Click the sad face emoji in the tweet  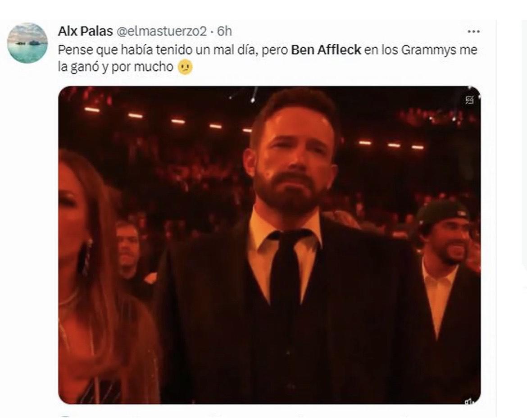[x=185, y=68]
